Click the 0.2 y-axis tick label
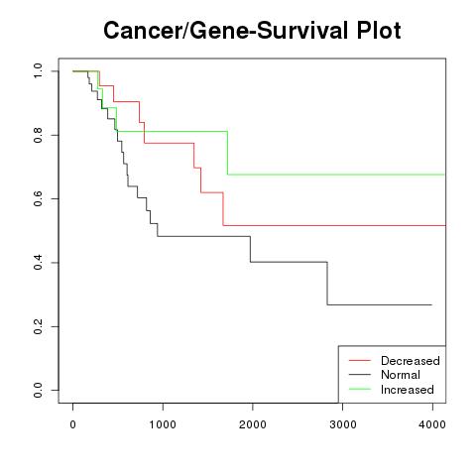The image size is (476, 476). point(38,326)
